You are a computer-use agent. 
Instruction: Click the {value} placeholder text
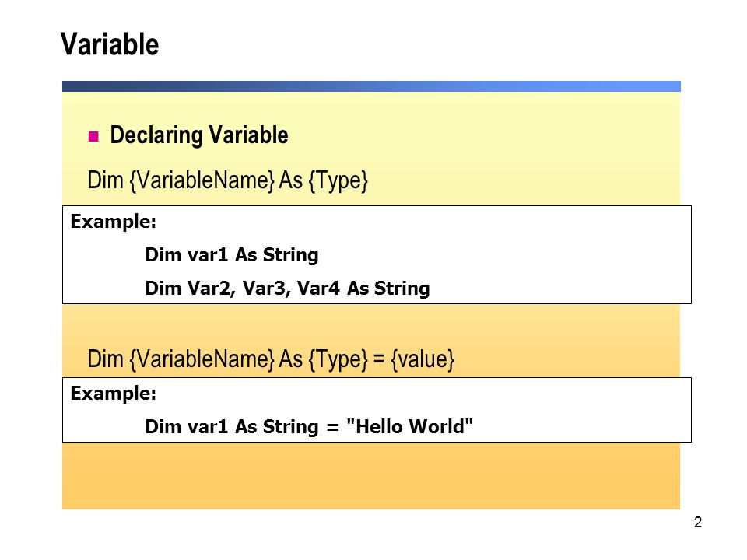(423, 359)
